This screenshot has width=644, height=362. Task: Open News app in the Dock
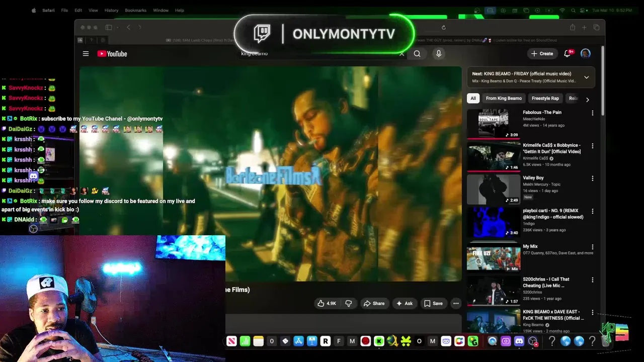[231, 341]
